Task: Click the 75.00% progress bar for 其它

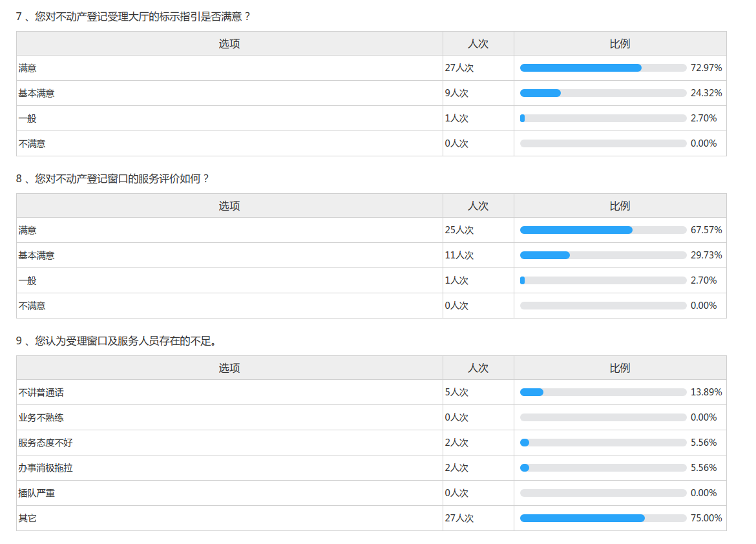Action: [602, 518]
